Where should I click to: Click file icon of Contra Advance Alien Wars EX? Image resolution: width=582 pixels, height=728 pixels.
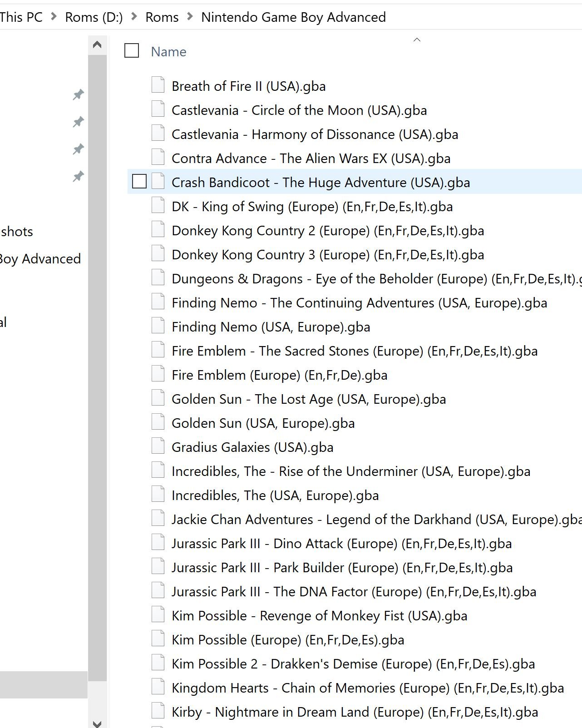click(x=158, y=157)
